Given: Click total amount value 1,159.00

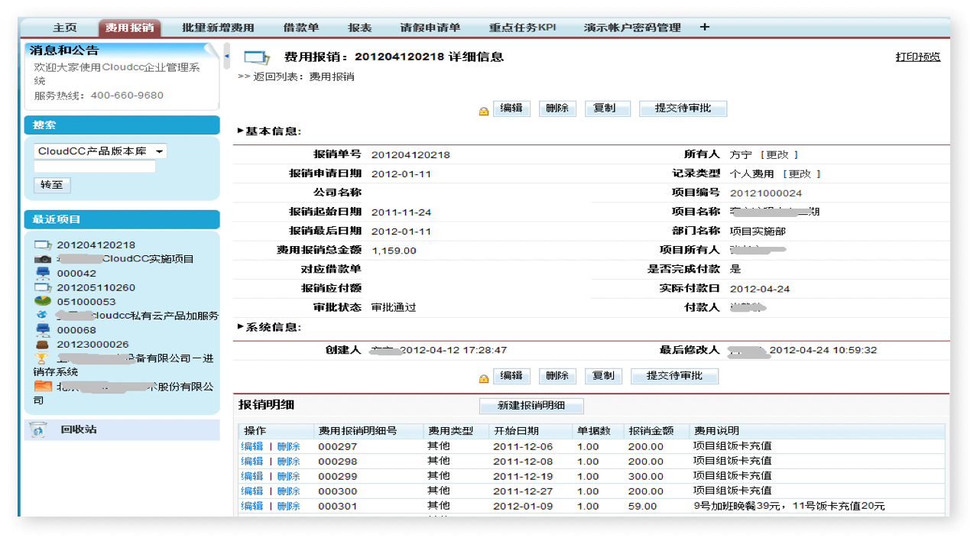Looking at the screenshot, I should 394,250.
